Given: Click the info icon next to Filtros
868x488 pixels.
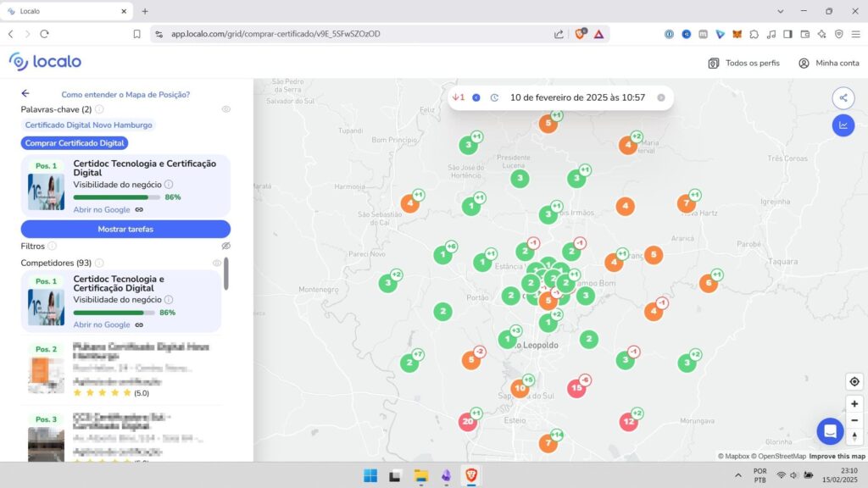Looking at the screenshot, I should 52,246.
